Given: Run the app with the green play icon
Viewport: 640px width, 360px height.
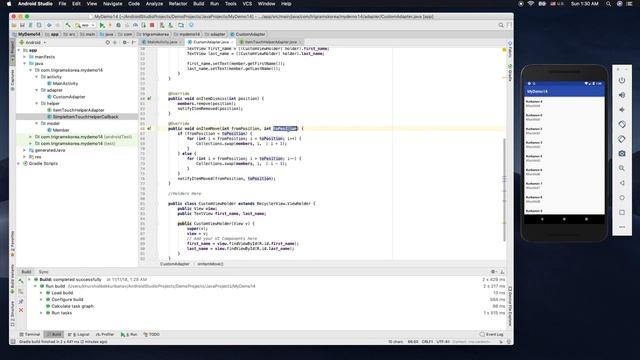Looking at the screenshot, I should pos(102,25).
